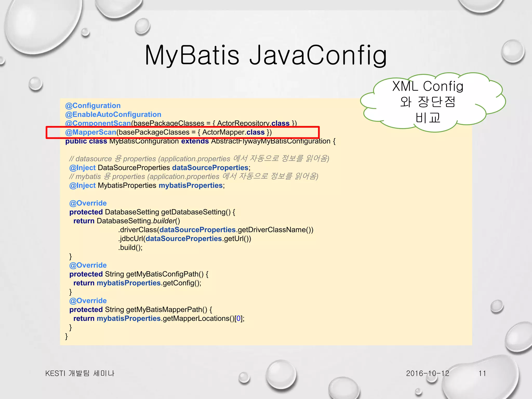The width and height of the screenshot is (532, 399).
Task: Click the mybatisProperties.getConfig() return line
Action: point(137,283)
